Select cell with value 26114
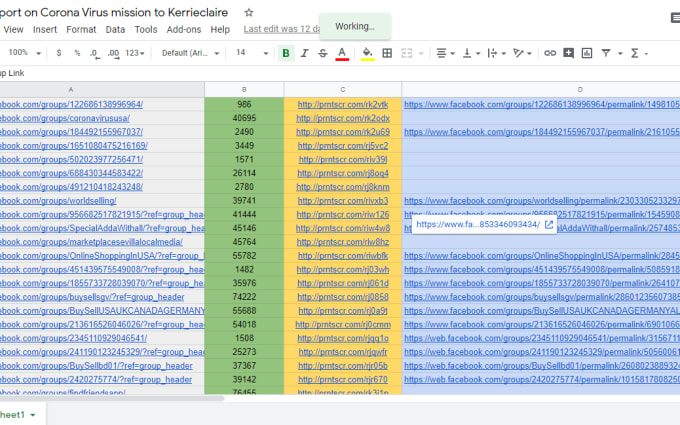The height and width of the screenshot is (425, 680). [244, 173]
